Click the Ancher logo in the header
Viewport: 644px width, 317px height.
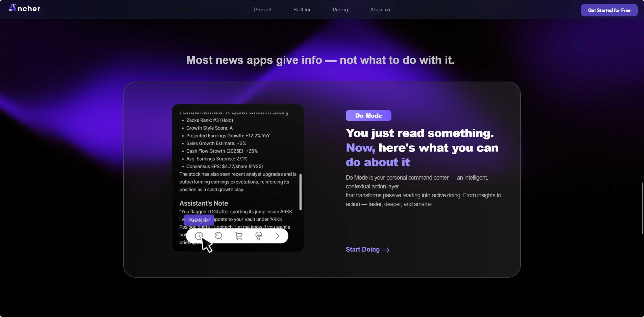click(25, 8)
